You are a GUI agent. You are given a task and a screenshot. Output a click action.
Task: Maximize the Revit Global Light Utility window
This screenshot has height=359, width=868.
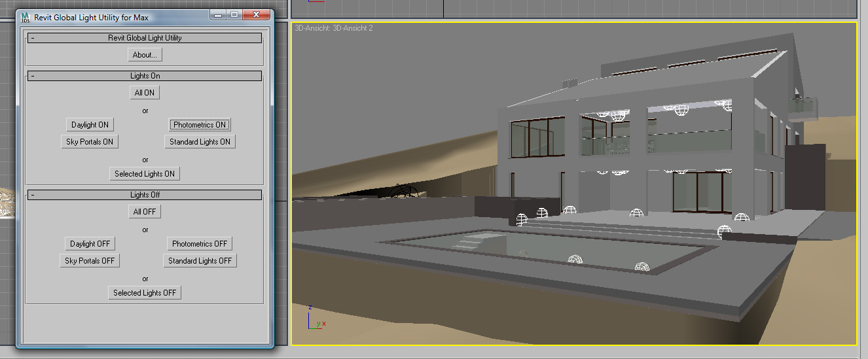tap(234, 14)
